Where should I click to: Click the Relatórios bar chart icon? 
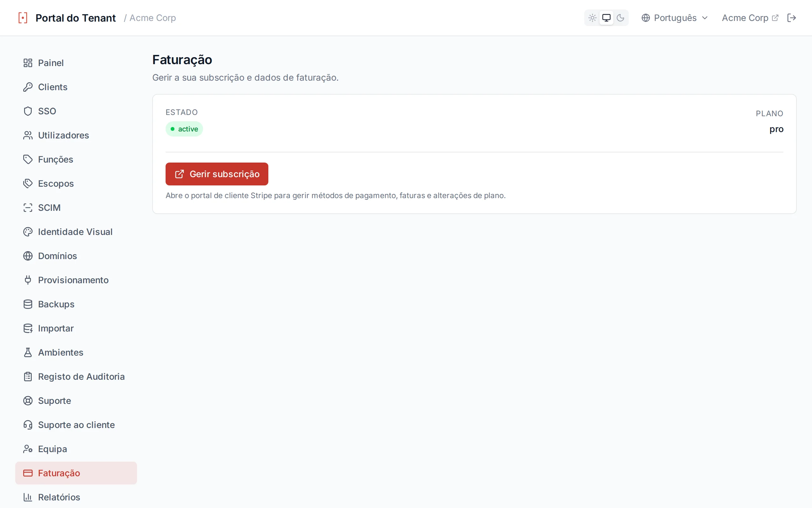pos(28,497)
